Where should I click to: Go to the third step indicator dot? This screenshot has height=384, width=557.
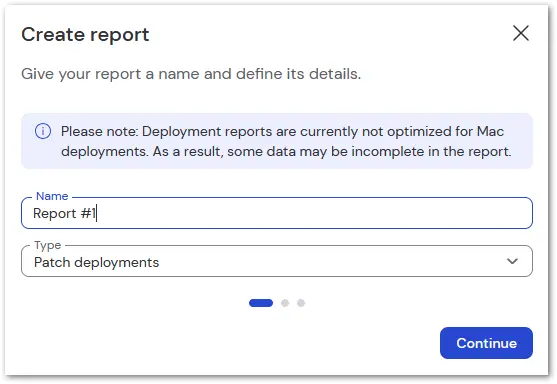point(301,303)
